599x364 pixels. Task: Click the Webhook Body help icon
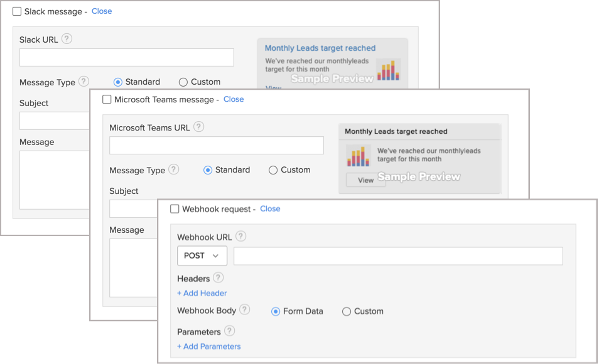click(245, 310)
